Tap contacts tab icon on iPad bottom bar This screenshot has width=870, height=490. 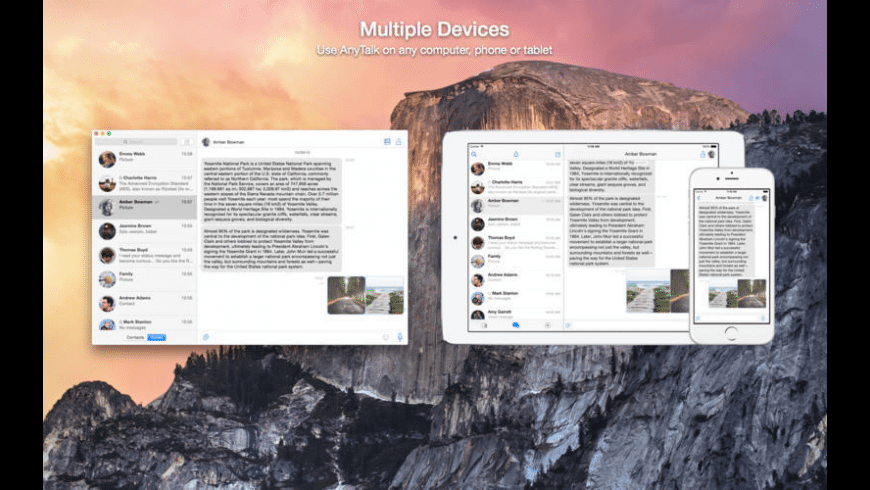pos(484,326)
